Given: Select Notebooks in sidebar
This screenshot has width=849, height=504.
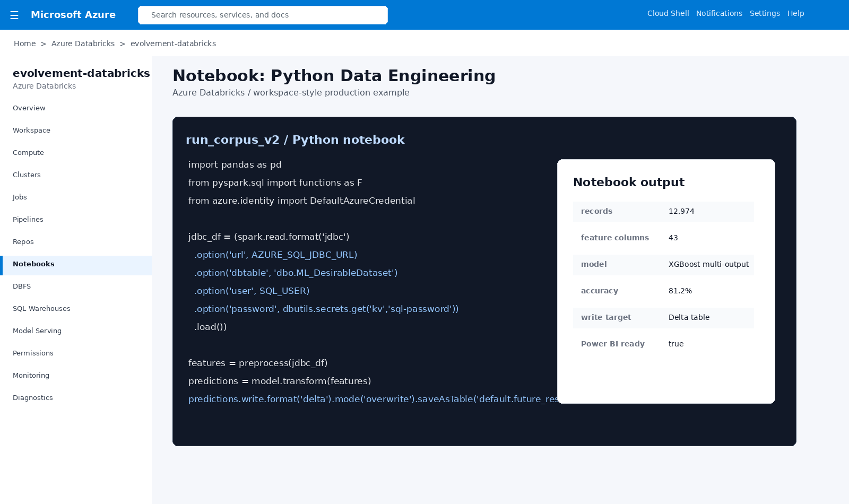Looking at the screenshot, I should 76,264.
